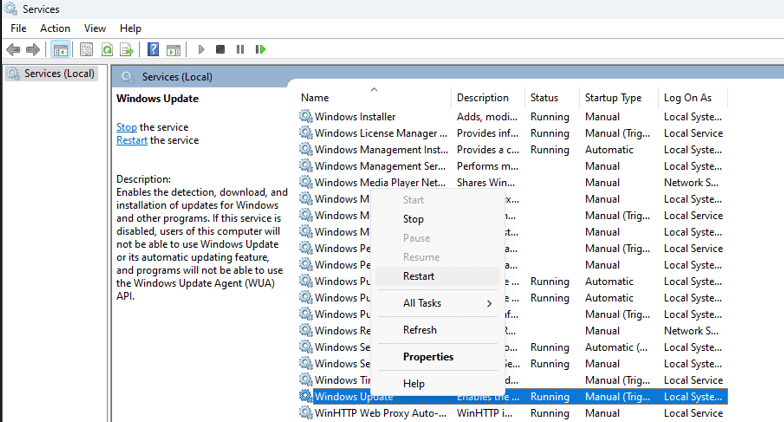
Task: Open the Help menu in menu bar
Action: pyautogui.click(x=130, y=28)
